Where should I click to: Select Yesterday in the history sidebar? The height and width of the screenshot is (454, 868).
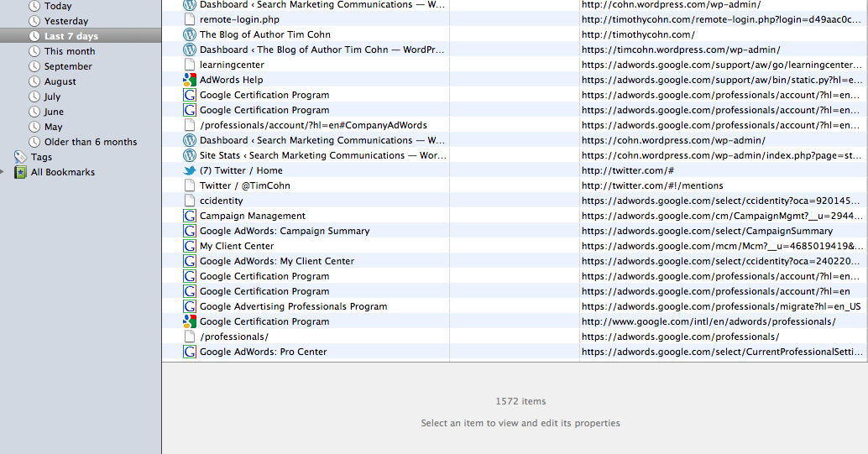[x=65, y=21]
